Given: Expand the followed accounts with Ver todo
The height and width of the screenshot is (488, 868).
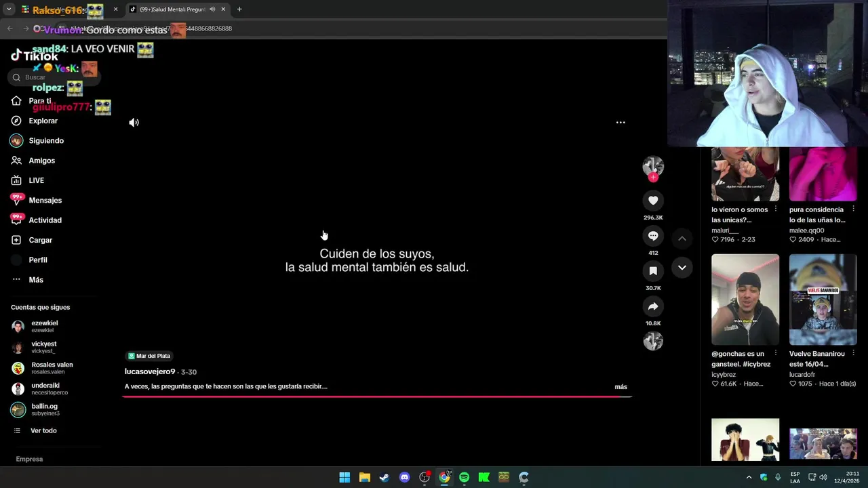Looking at the screenshot, I should tap(36, 431).
